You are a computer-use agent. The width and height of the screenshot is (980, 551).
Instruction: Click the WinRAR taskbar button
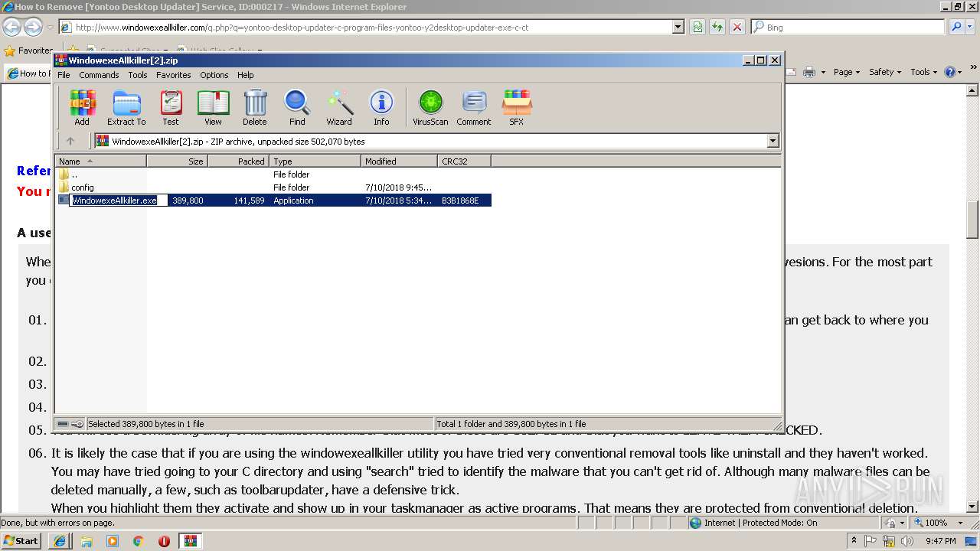(x=191, y=541)
